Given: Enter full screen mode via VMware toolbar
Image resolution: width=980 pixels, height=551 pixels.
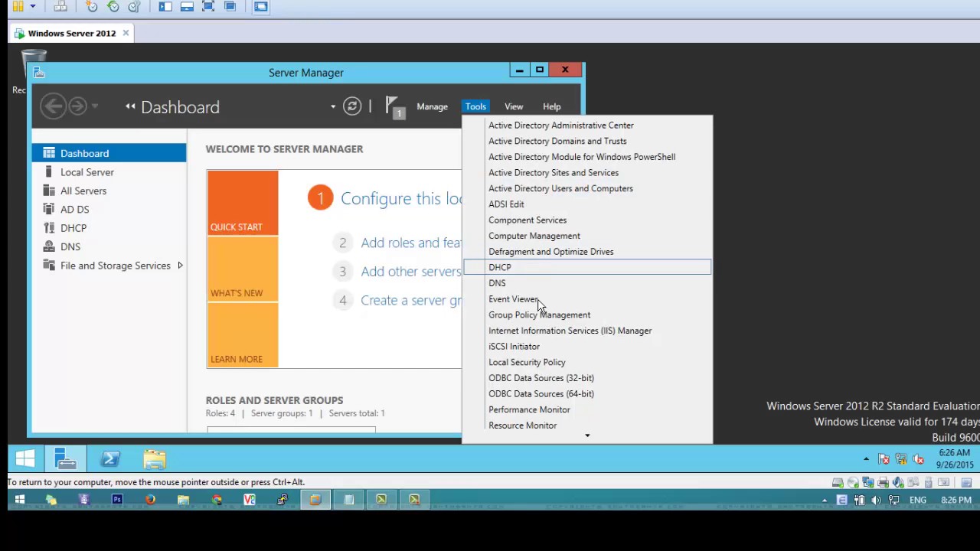Looking at the screenshot, I should point(208,6).
